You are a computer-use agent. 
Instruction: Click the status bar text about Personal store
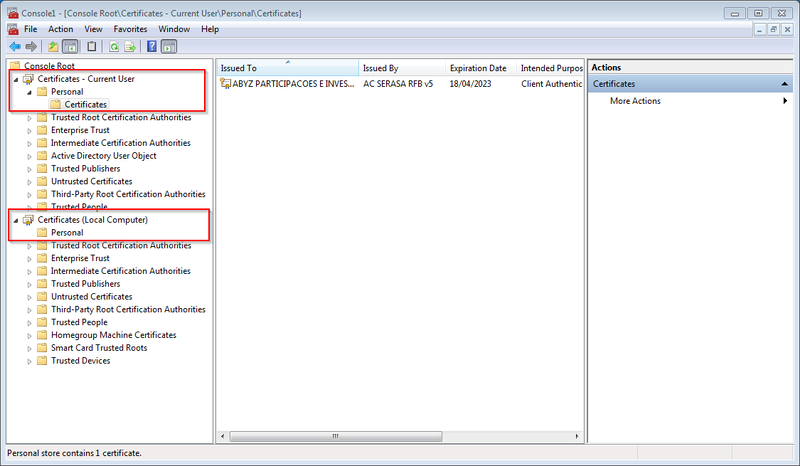point(74,453)
